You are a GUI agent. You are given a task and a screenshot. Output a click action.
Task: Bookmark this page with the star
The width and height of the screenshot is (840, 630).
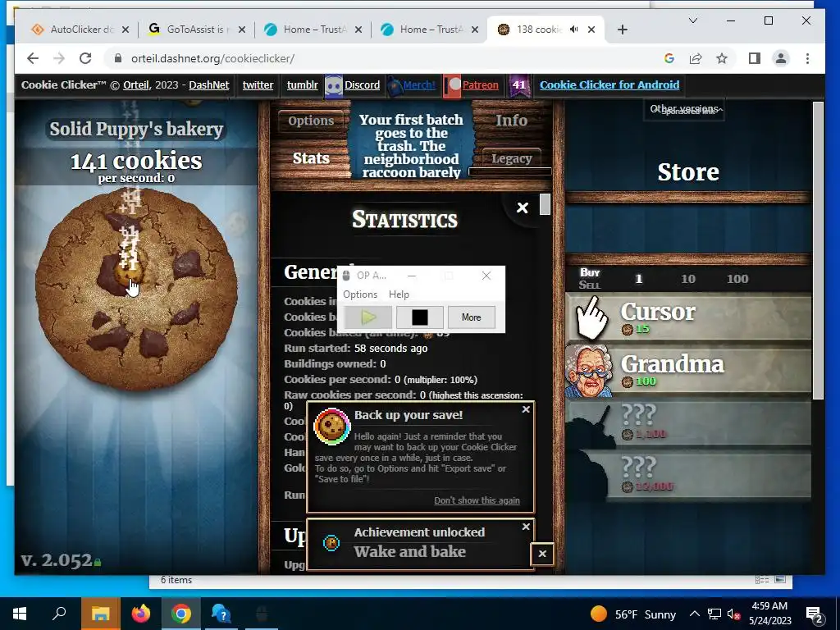point(722,58)
